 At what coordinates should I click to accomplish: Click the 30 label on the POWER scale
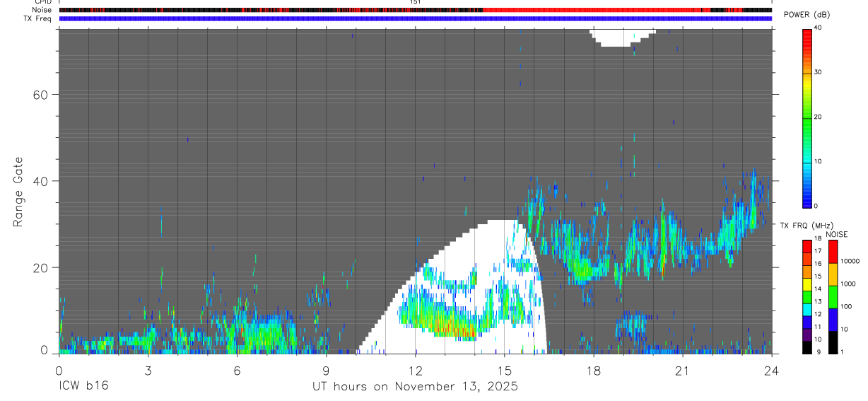pos(817,72)
